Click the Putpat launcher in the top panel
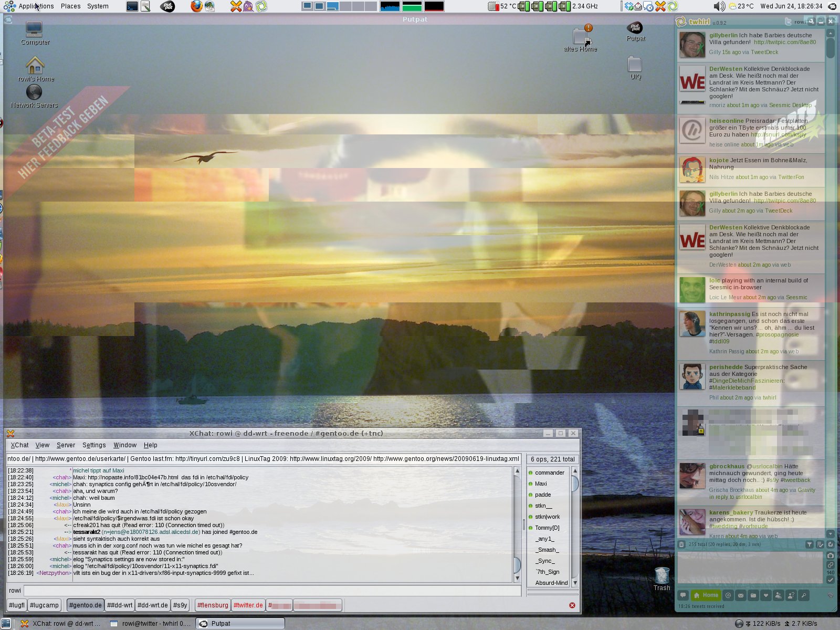This screenshot has width=840, height=630. pyautogui.click(x=167, y=6)
